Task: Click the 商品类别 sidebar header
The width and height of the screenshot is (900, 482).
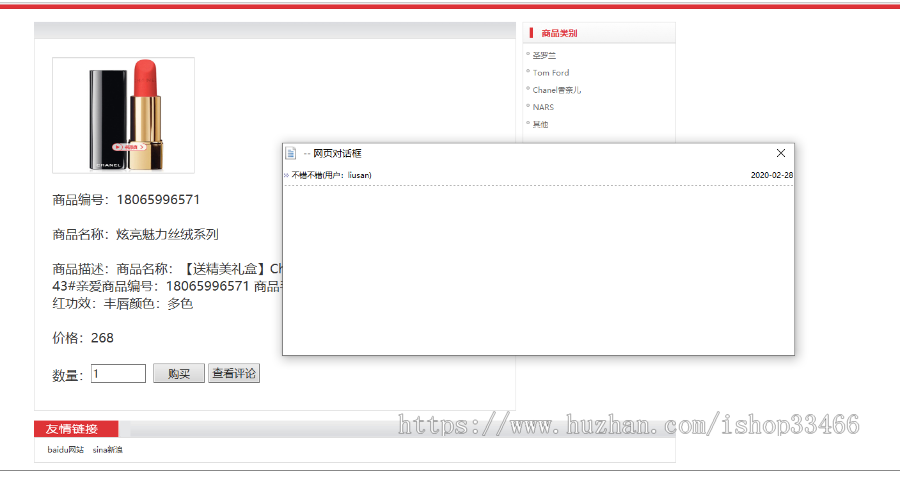Action: tap(559, 33)
